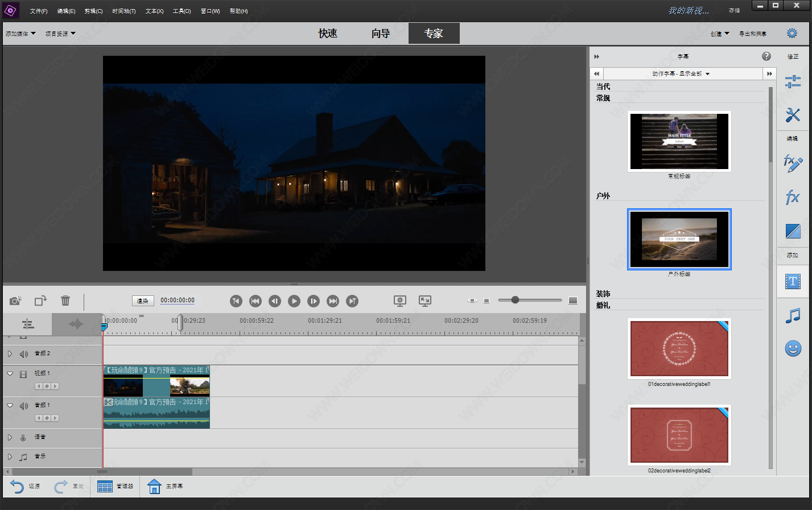The width and height of the screenshot is (812, 510).
Task: Click the 还原 undo button
Action: pos(25,487)
